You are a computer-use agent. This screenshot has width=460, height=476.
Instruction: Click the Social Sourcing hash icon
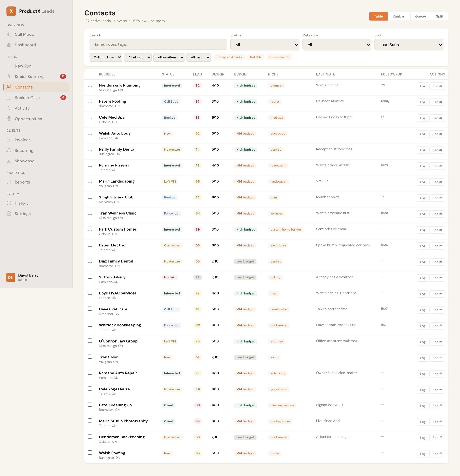pyautogui.click(x=9, y=77)
